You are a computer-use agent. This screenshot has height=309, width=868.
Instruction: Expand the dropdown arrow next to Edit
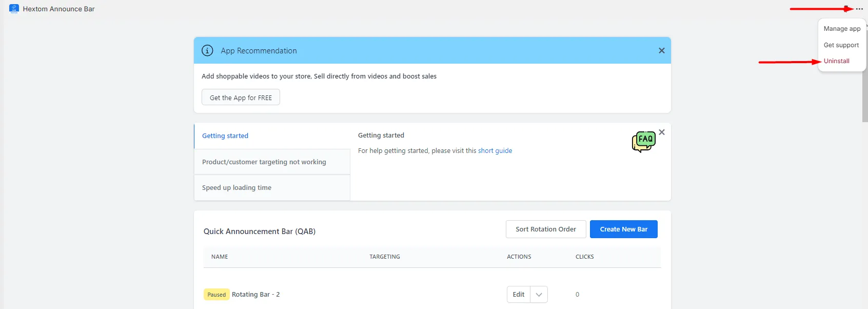click(539, 295)
